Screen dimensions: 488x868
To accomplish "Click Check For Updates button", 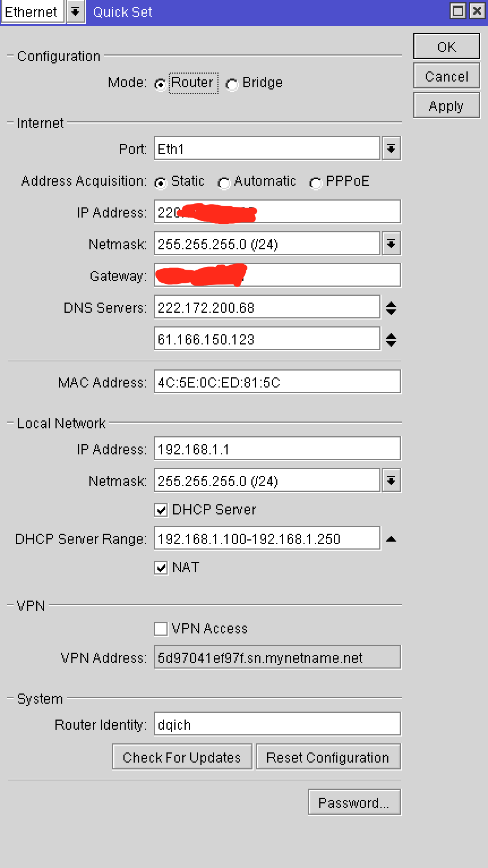I will point(182,758).
